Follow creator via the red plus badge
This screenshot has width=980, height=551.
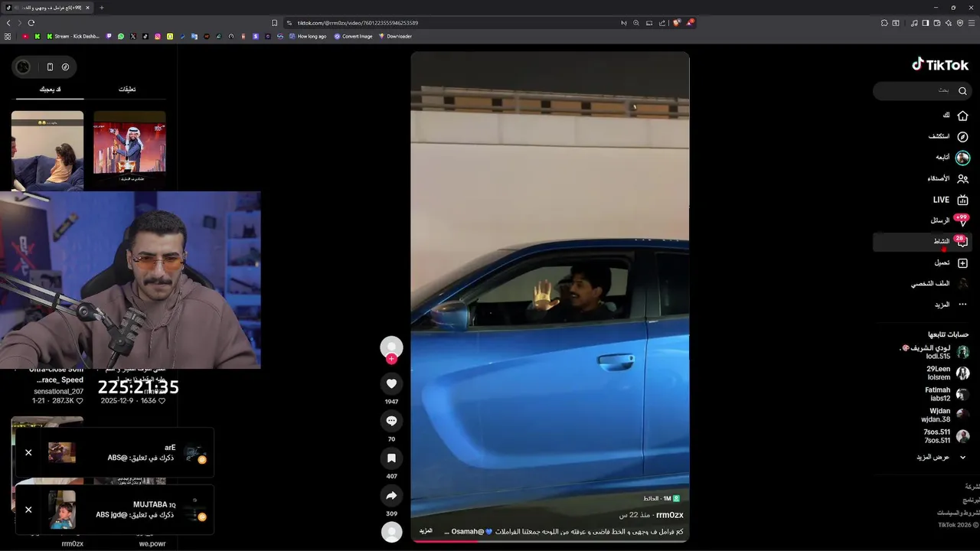click(391, 359)
